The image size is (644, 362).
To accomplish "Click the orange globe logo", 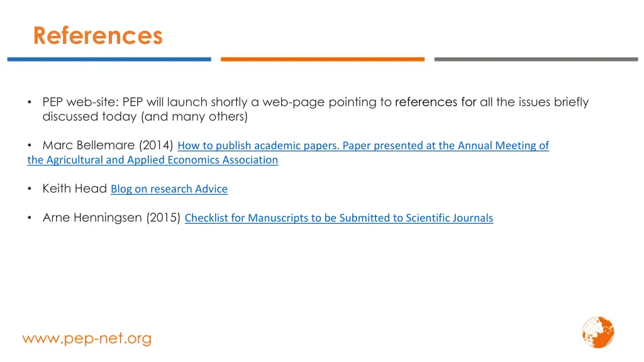I will [x=598, y=332].
